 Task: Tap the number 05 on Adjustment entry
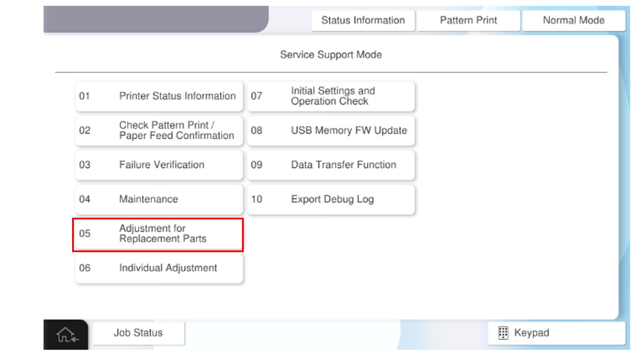pos(85,234)
